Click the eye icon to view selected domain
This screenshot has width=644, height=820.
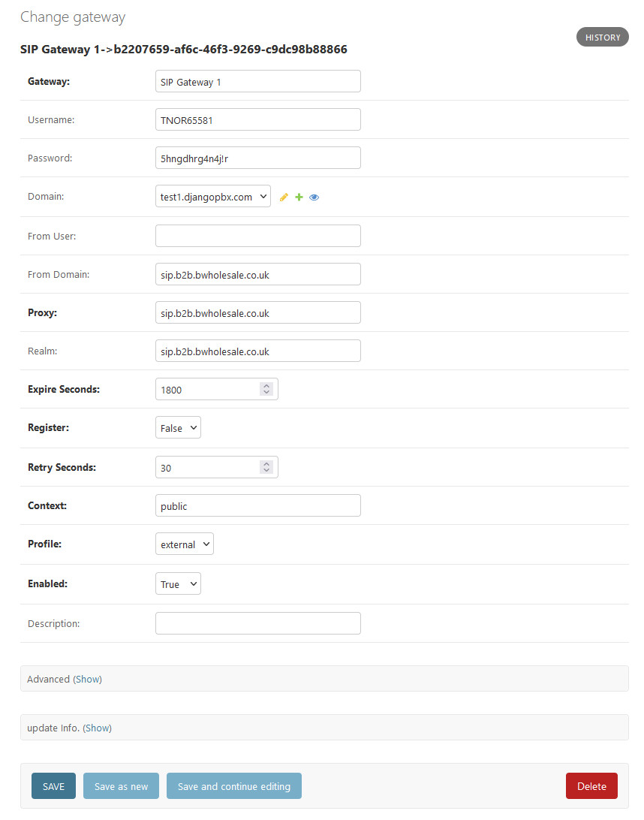[x=314, y=197]
